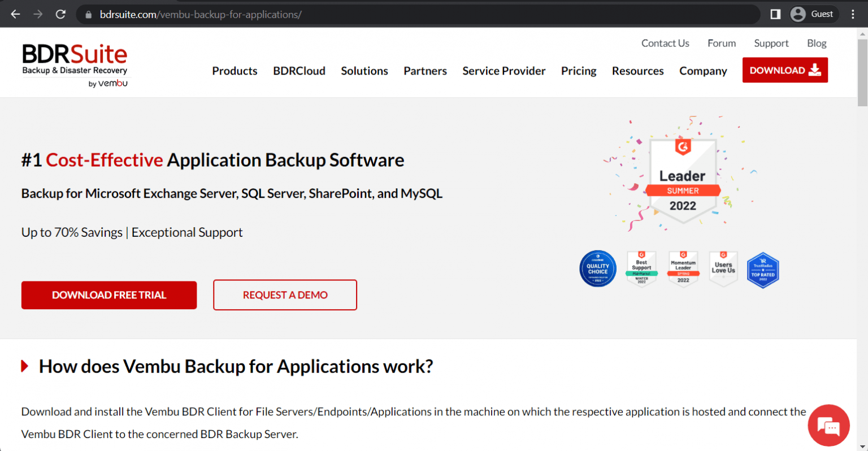This screenshot has height=451, width=868.
Task: Click the Guest profile avatar
Action: pos(798,14)
